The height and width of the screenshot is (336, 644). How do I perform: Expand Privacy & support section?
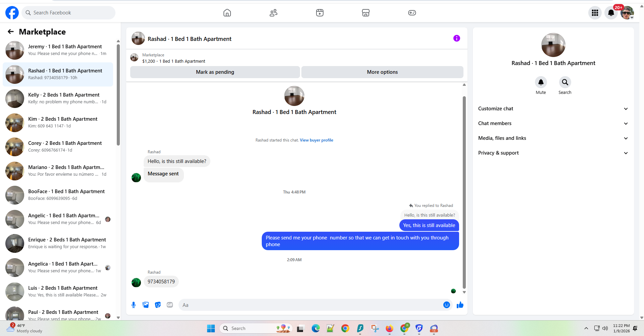[x=553, y=153]
